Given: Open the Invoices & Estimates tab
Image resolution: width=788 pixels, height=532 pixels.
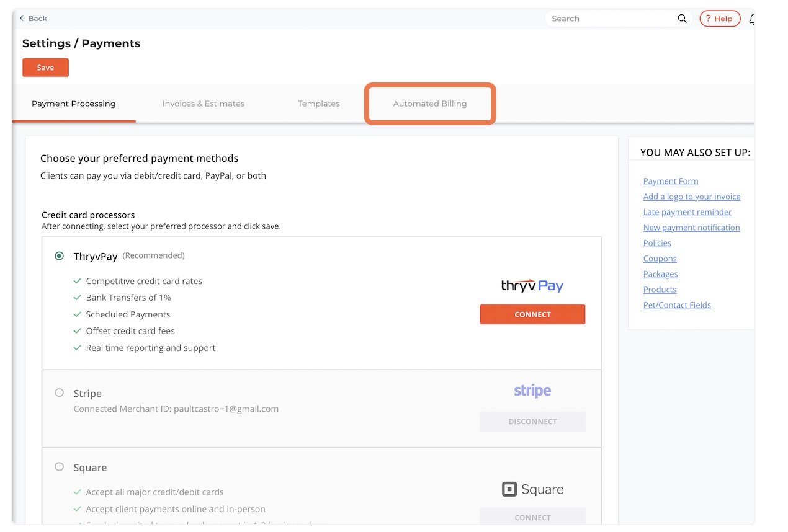Looking at the screenshot, I should [x=204, y=104].
